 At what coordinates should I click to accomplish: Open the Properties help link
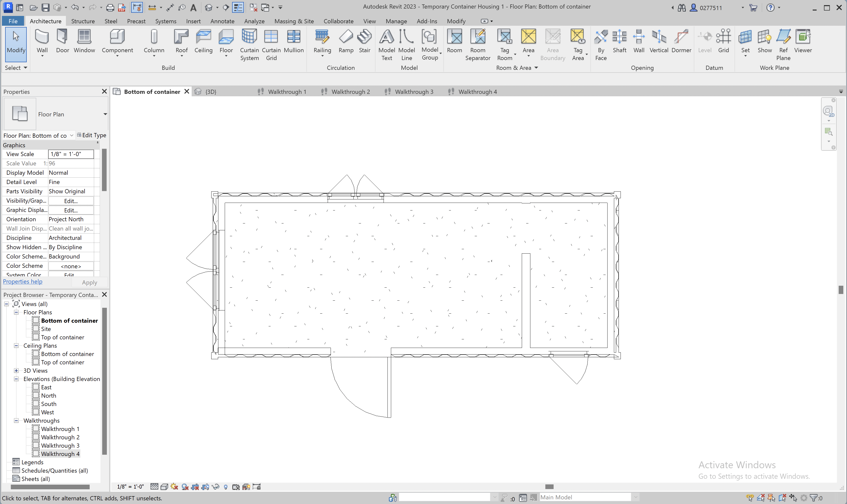(x=22, y=281)
